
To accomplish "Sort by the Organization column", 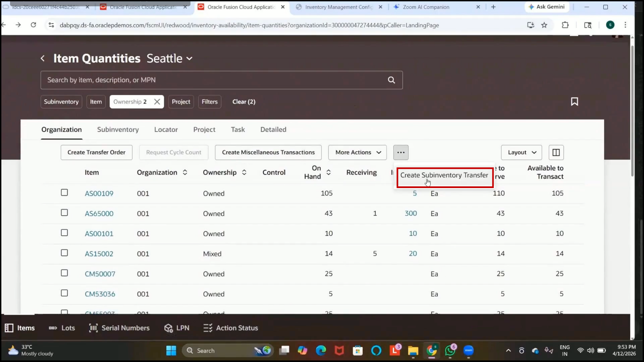I will click(x=185, y=172).
